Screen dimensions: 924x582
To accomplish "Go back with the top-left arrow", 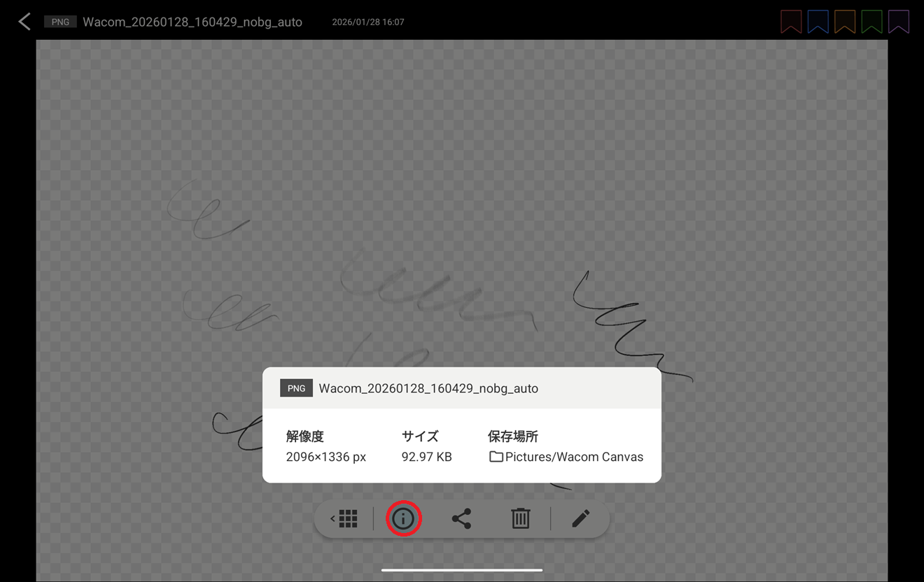I will pos(24,22).
